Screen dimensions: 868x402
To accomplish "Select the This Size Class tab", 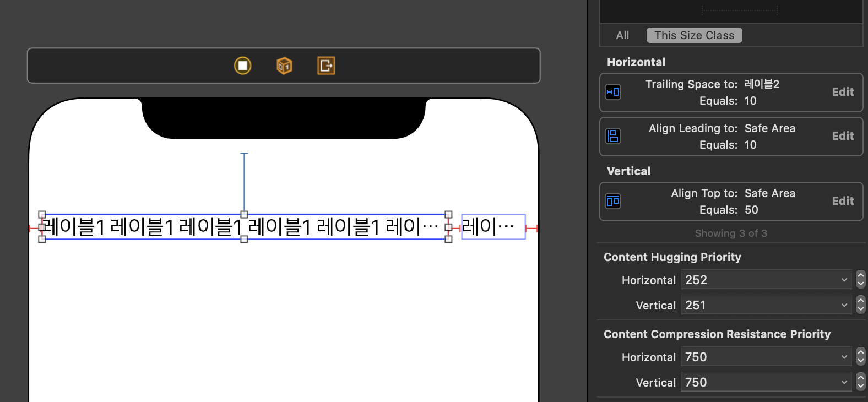I will click(x=694, y=35).
